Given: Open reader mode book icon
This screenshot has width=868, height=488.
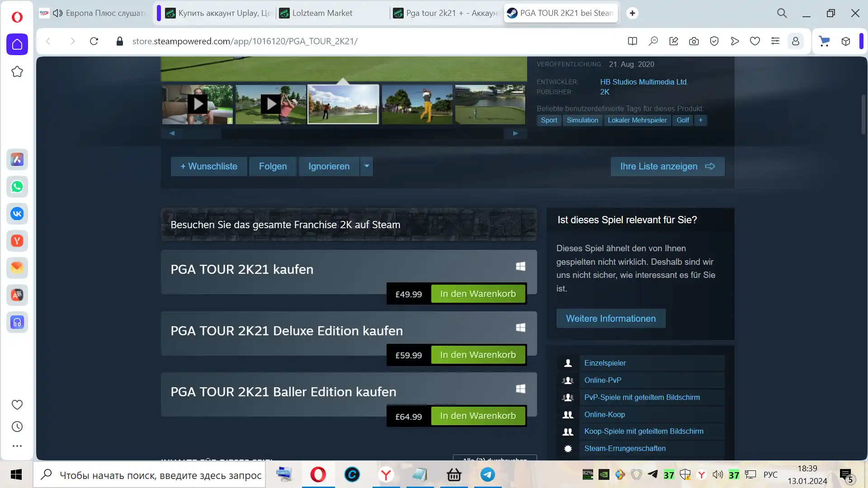Looking at the screenshot, I should tap(632, 41).
